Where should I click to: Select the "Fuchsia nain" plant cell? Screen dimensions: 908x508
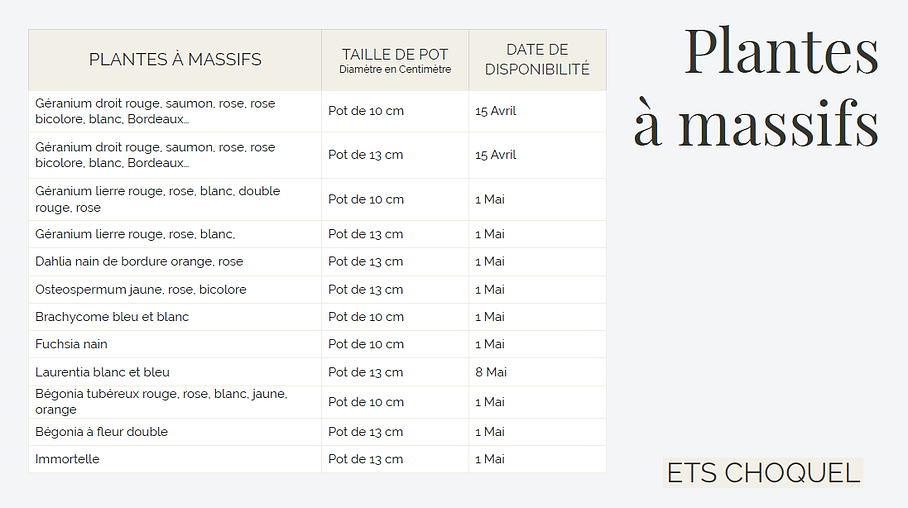[x=71, y=344]
